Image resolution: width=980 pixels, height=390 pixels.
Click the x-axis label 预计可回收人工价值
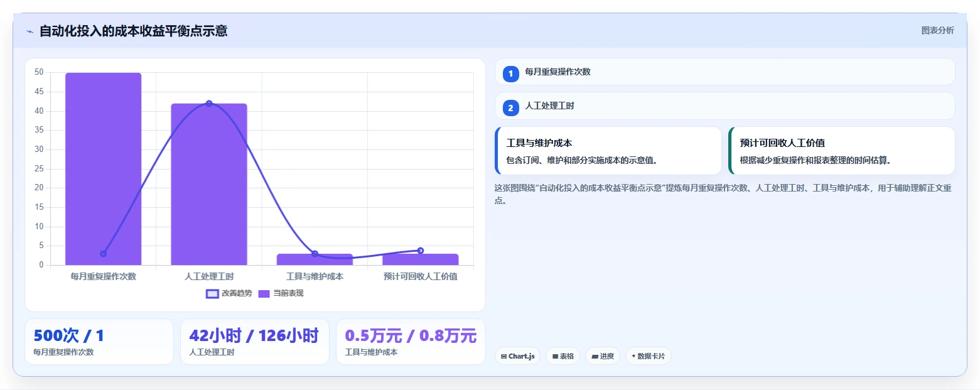pyautogui.click(x=421, y=276)
